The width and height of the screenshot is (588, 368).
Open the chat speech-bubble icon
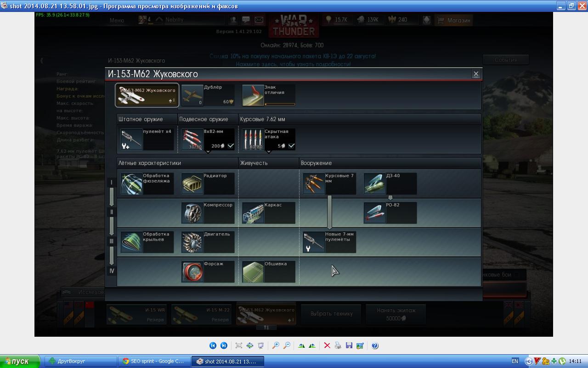[x=246, y=20]
